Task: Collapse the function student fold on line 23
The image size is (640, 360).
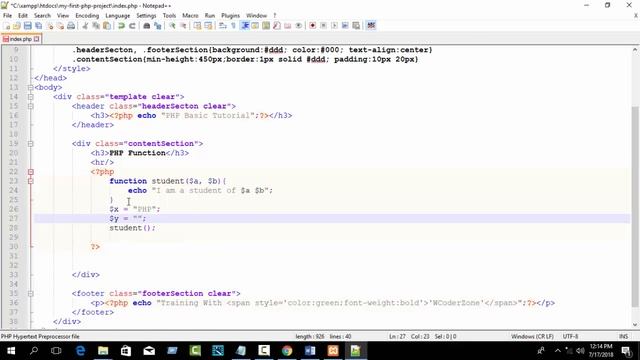Action: click(31, 181)
